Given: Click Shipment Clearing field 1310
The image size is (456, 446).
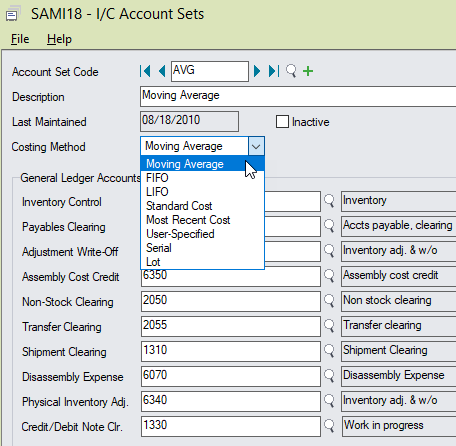Looking at the screenshot, I should pyautogui.click(x=231, y=351).
